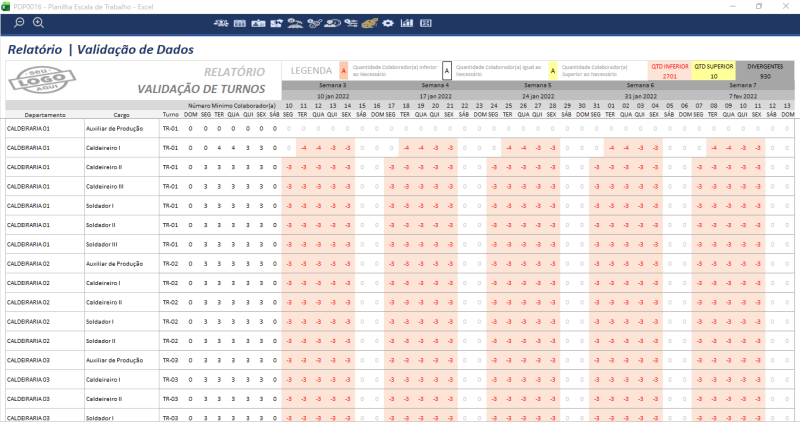
Task: Select the yellow highlighted chain-link toolbar icon
Action: [369, 23]
